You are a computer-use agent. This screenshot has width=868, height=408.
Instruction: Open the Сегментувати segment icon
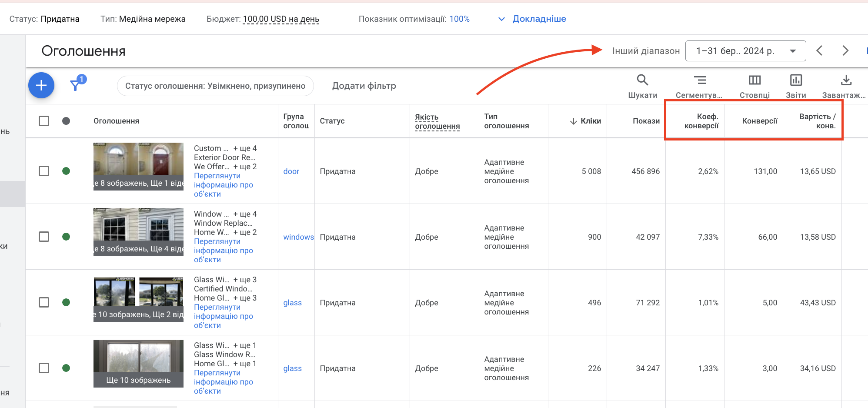pyautogui.click(x=700, y=80)
